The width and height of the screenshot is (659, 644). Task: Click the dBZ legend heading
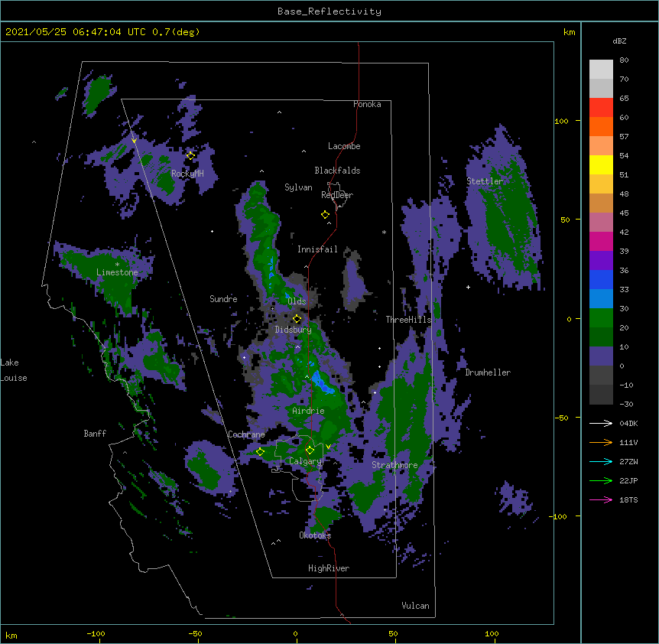pyautogui.click(x=619, y=41)
